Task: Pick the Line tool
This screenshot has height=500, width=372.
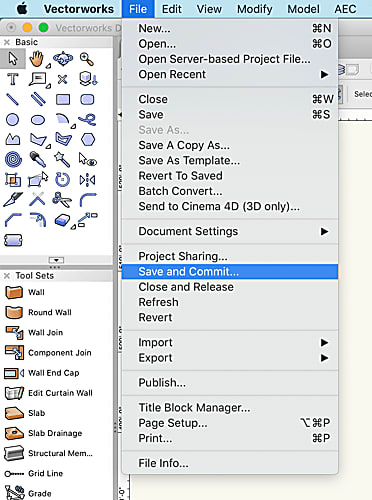Action: tap(13, 99)
